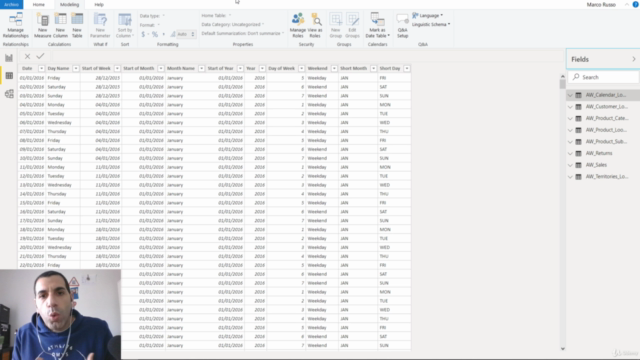Apply currency format dollar icon
The image size is (640, 360).
pyautogui.click(x=143, y=34)
